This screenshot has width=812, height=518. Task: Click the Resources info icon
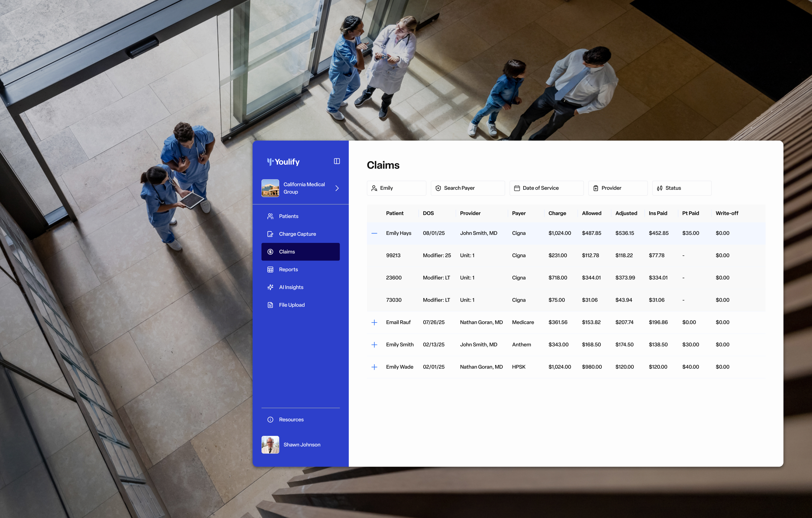pyautogui.click(x=270, y=420)
